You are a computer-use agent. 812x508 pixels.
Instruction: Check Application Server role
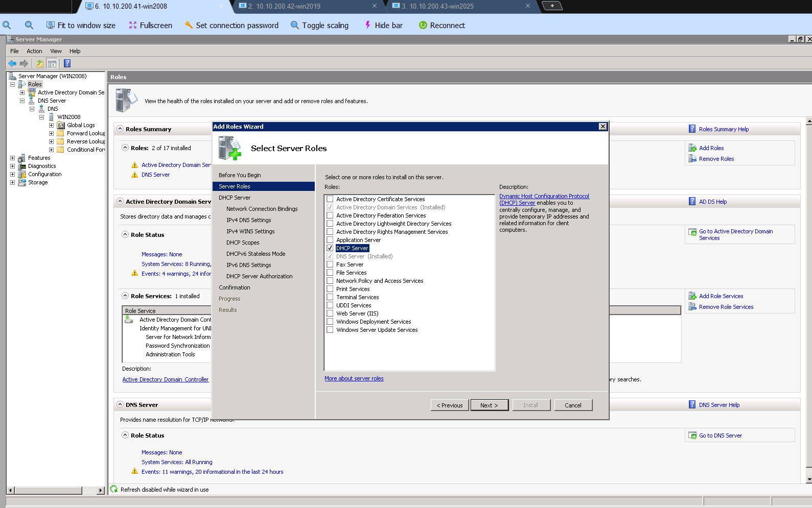tap(330, 240)
